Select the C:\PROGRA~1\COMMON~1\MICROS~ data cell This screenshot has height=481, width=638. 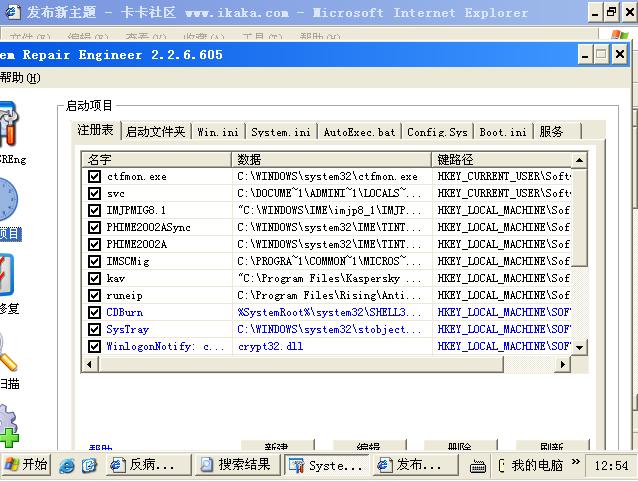pyautogui.click(x=331, y=261)
